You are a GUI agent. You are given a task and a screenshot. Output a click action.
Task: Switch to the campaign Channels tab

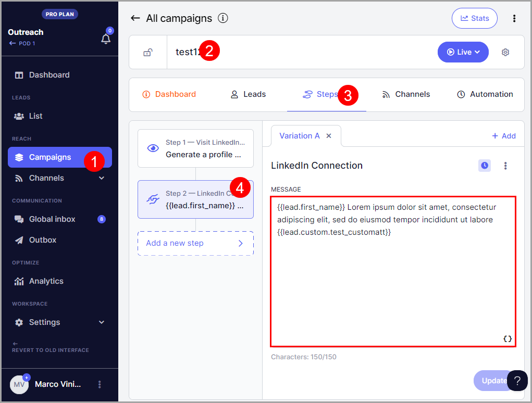[x=406, y=94]
